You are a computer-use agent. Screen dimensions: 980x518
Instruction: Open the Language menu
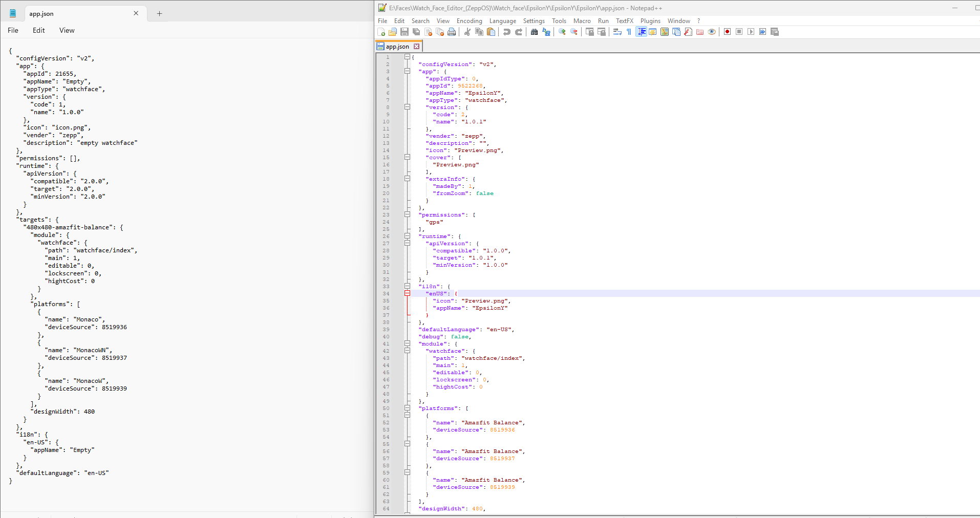point(503,21)
